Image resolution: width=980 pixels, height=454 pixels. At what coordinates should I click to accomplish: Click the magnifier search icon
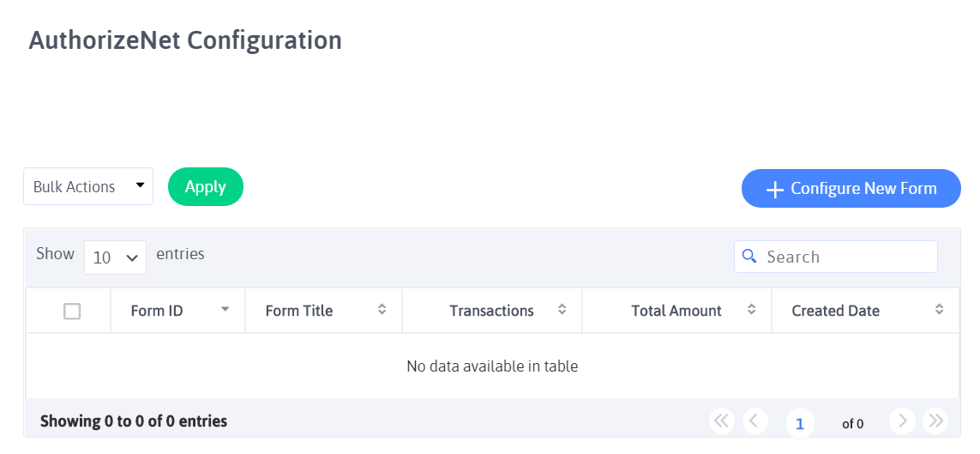coord(749,256)
